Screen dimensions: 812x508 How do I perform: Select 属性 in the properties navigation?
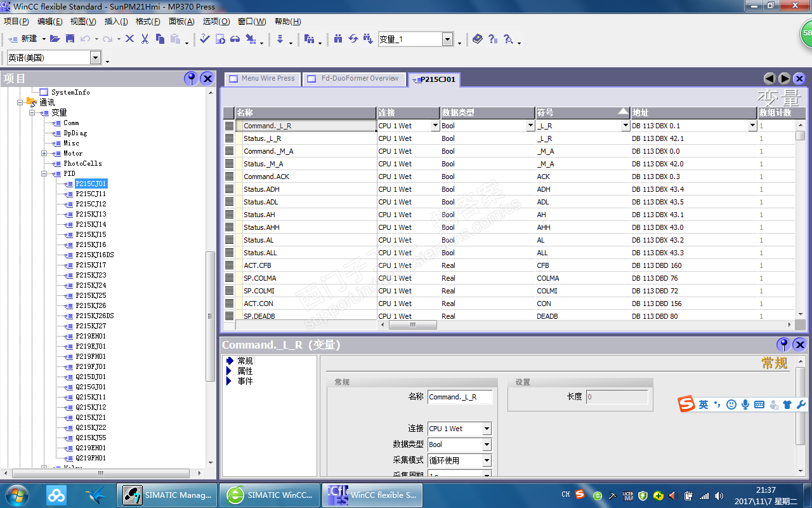coord(245,371)
